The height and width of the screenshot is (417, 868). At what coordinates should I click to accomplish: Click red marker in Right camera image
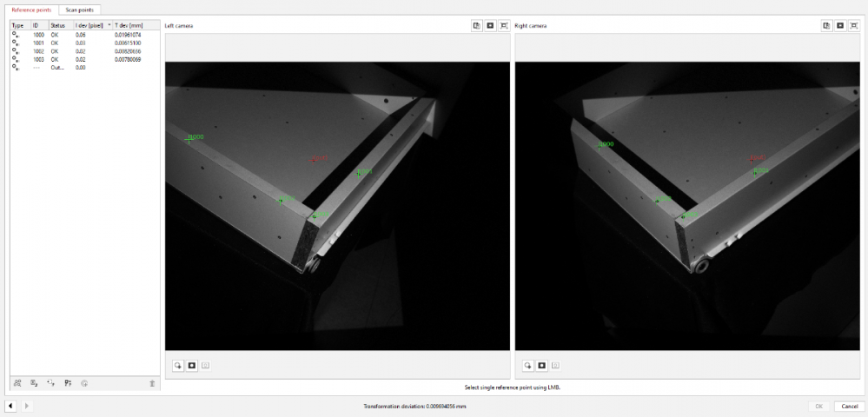(752, 159)
